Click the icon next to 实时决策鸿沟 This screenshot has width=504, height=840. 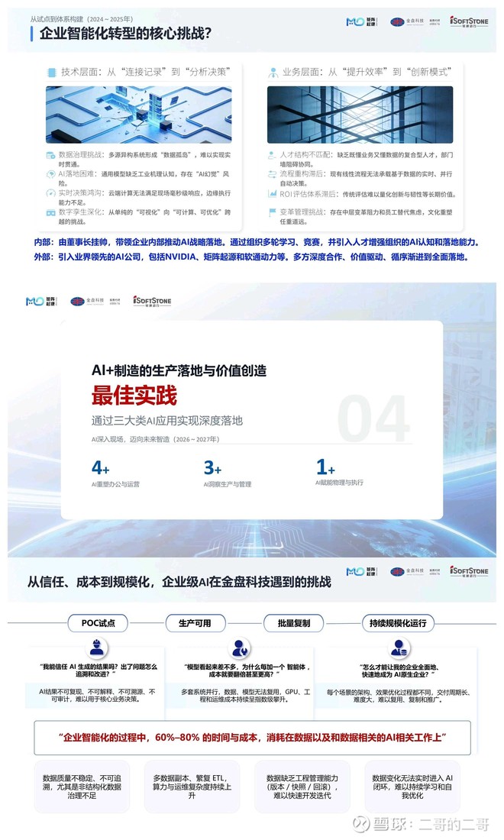(50, 193)
